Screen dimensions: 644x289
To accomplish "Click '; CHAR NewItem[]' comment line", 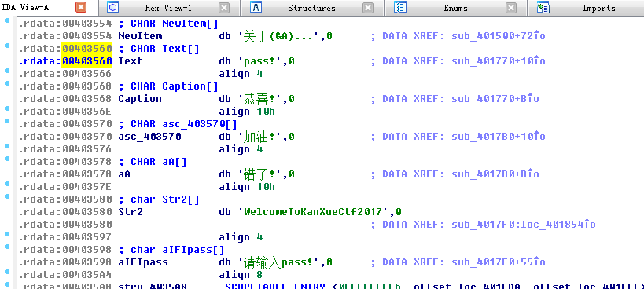I will 168,24.
